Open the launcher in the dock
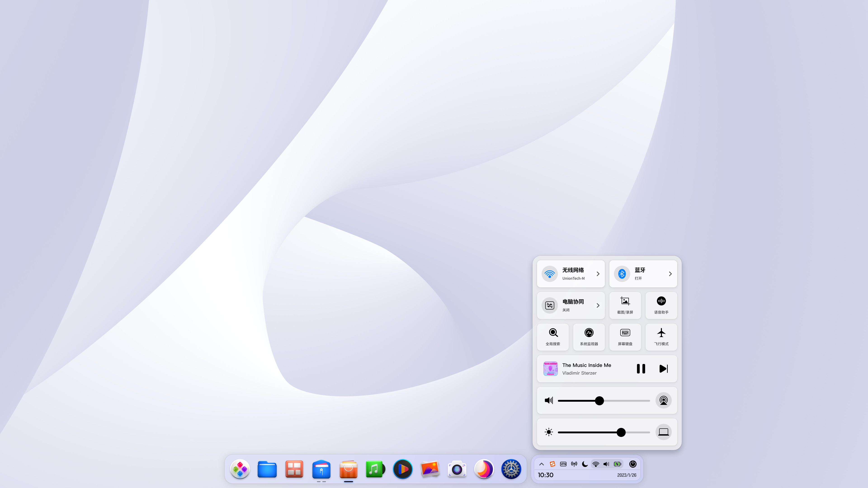Screen dimensions: 868x488 click(x=240, y=469)
